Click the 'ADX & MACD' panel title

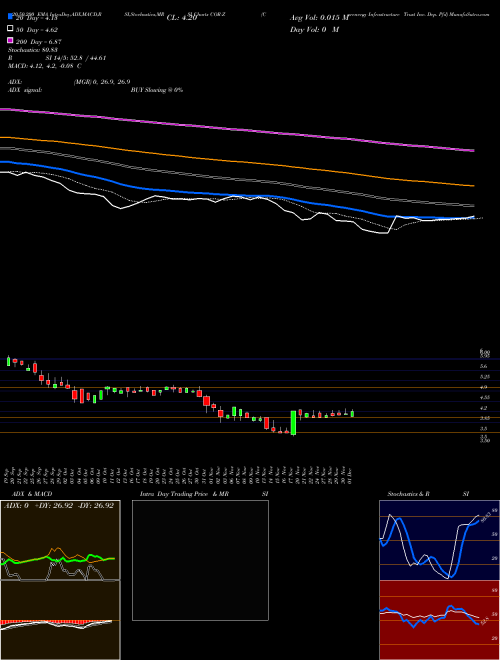pos(32,494)
